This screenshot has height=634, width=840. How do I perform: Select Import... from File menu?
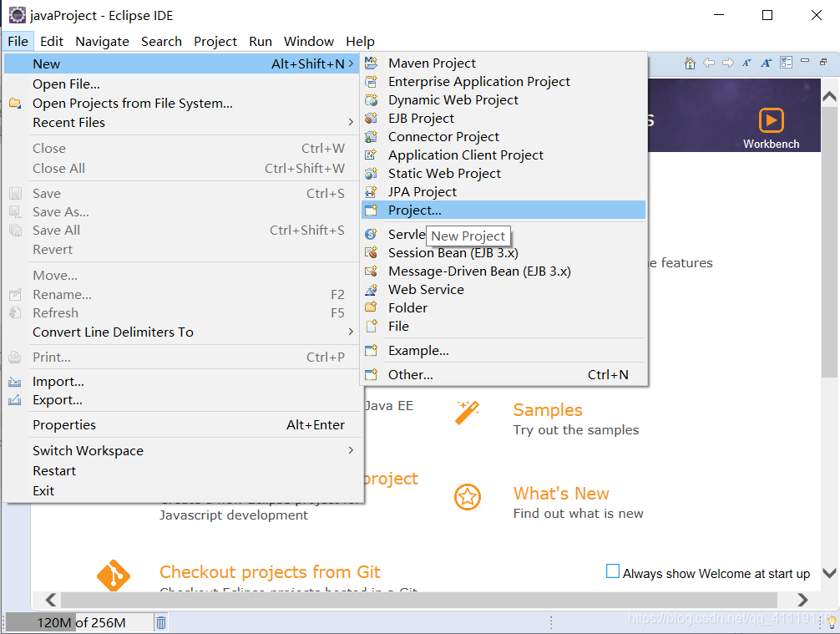click(x=182, y=382)
